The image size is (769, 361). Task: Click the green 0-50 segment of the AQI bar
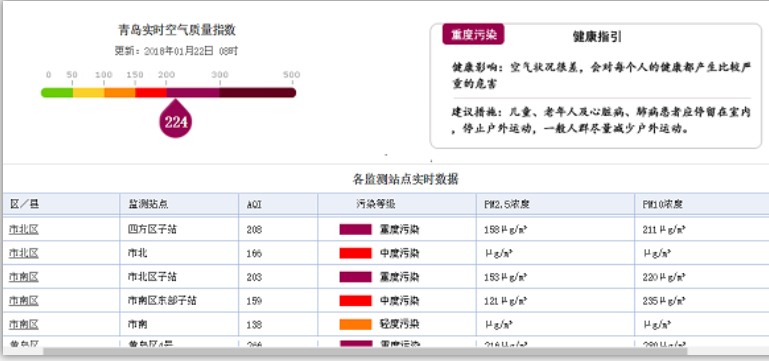click(x=57, y=93)
